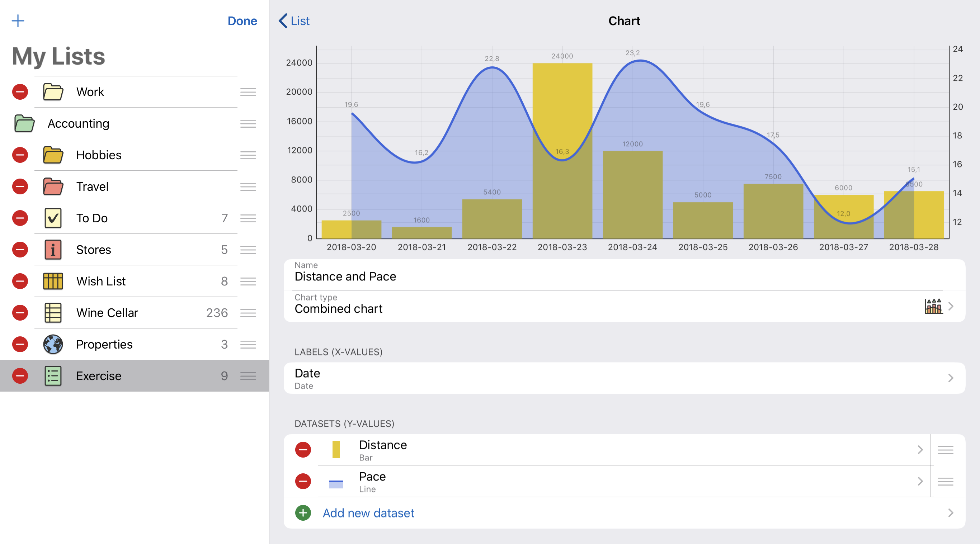The height and width of the screenshot is (544, 980).
Task: Go back using the List button
Action: 295,20
